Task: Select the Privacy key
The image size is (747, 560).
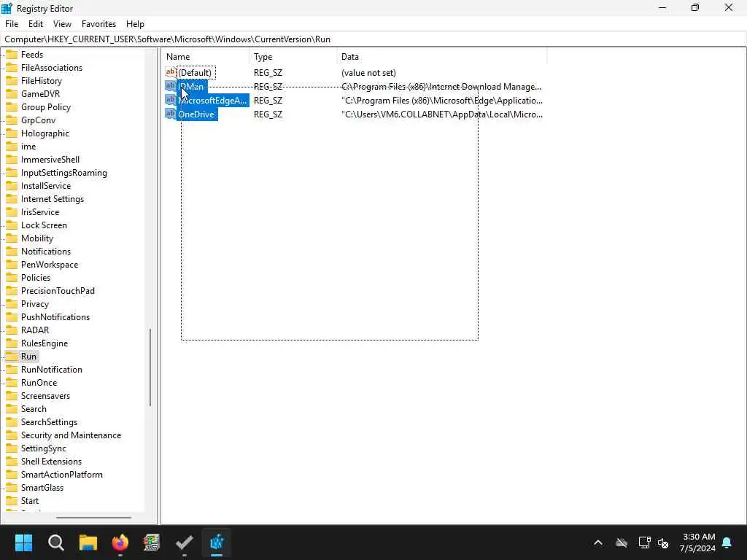Action: coord(35,304)
